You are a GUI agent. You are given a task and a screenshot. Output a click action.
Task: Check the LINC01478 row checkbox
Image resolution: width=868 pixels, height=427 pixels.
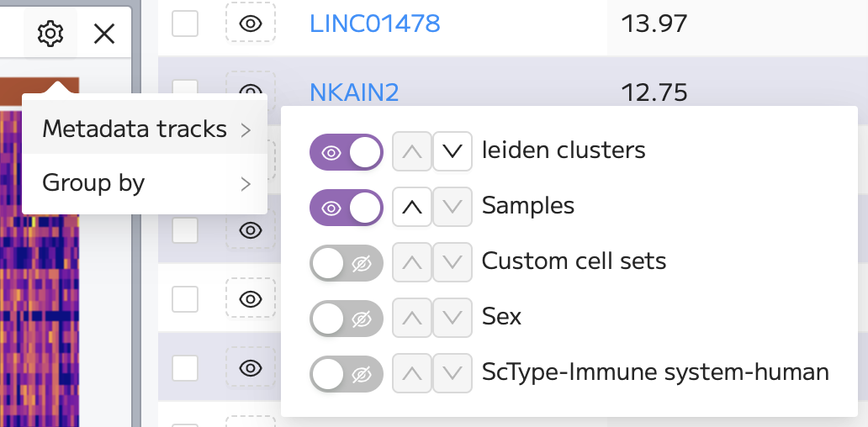point(185,24)
